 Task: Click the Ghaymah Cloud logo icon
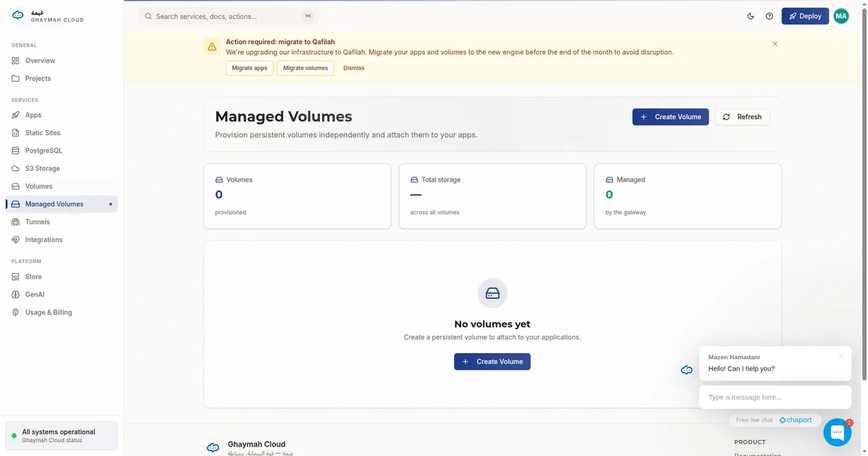click(x=18, y=16)
